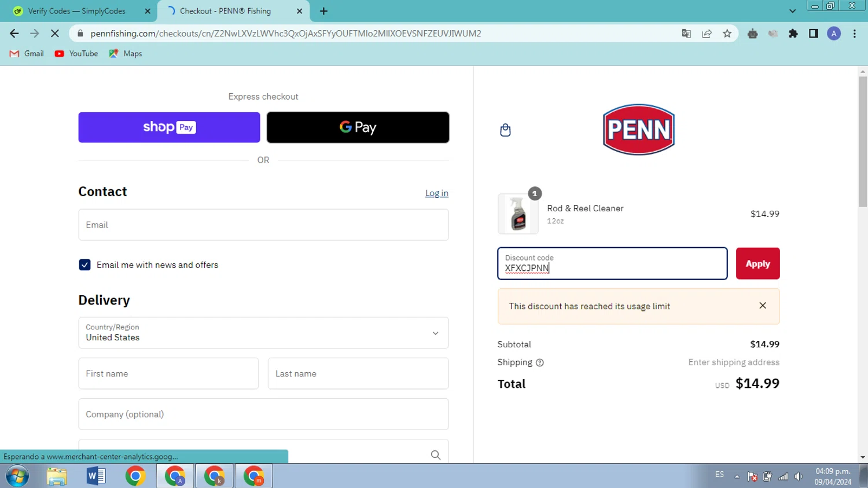This screenshot has height=488, width=868.
Task: Switch to the Verify Codes — SimplyCodes tab
Action: 77,11
